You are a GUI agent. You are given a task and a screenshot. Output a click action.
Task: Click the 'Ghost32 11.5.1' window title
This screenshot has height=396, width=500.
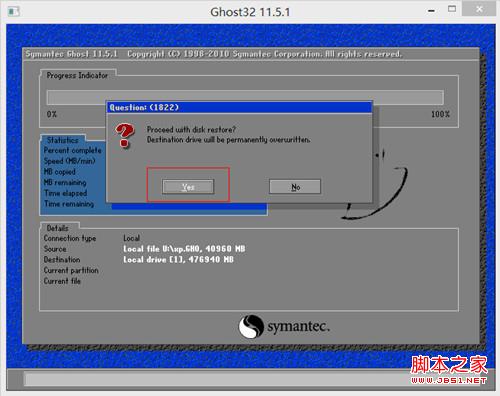pos(250,12)
